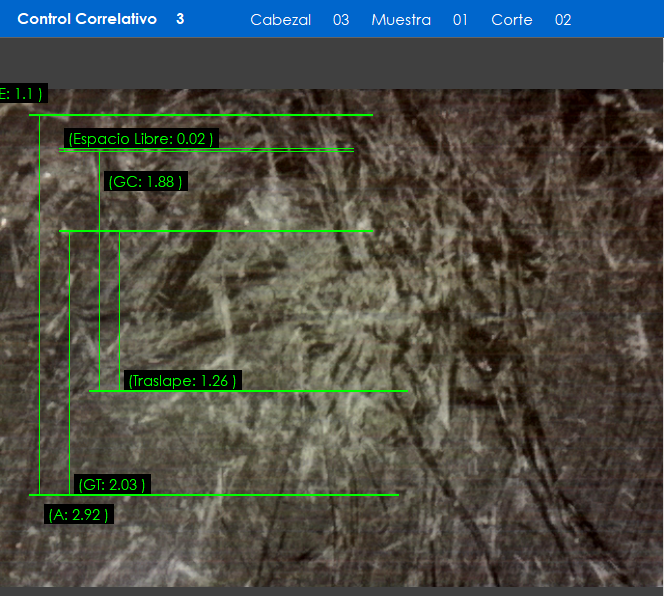Click the E: 1.1 measurement tag

point(22,94)
